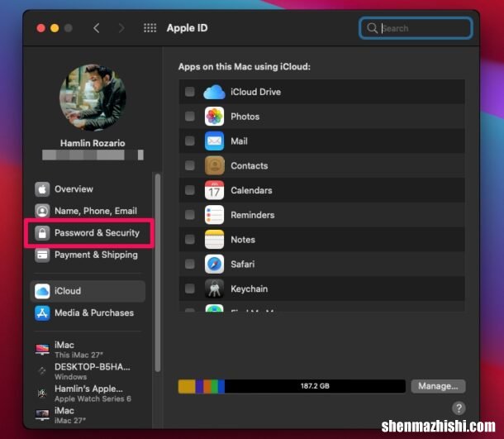Open help with the question mark button
The width and height of the screenshot is (504, 439).
point(459,408)
